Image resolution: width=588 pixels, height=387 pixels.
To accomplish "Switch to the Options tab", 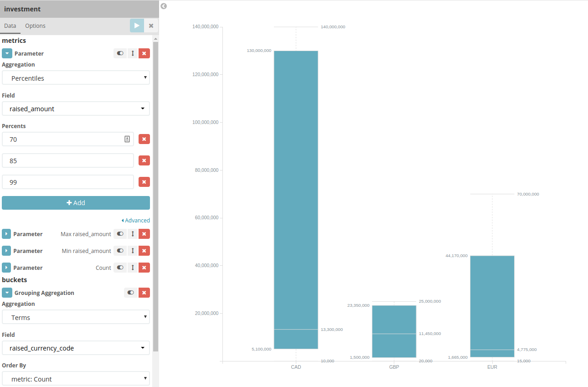I will [x=35, y=26].
